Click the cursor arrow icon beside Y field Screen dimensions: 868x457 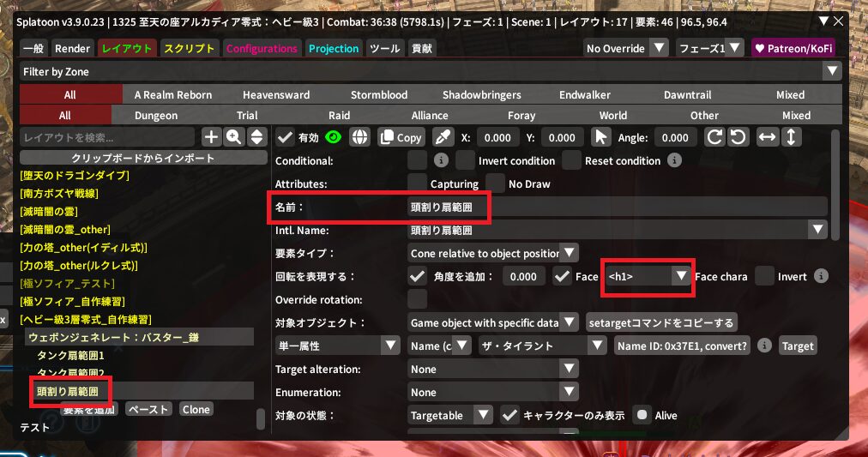point(601,137)
